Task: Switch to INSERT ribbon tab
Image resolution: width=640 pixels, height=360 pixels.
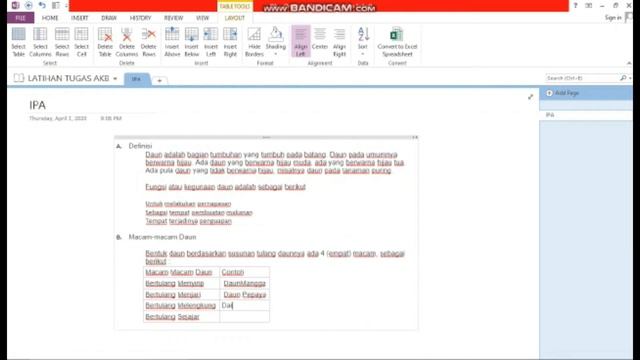Action: click(80, 18)
